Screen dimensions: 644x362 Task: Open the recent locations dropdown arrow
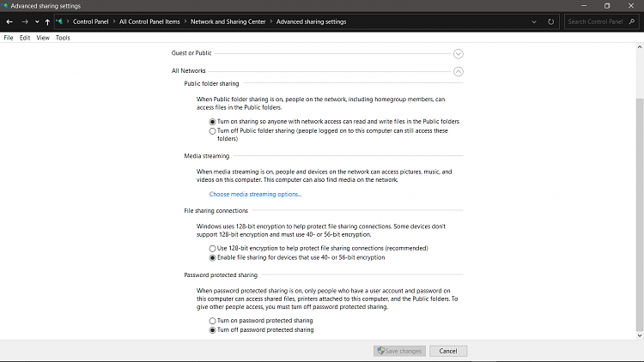(x=37, y=21)
